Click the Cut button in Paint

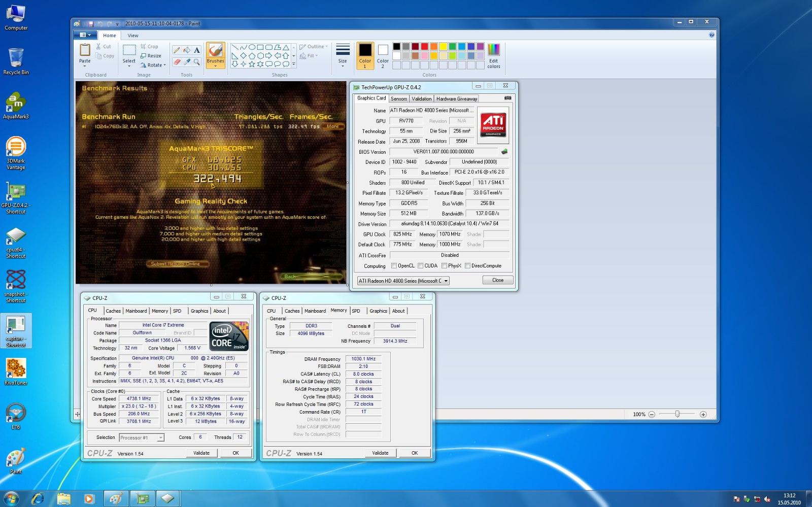click(104, 47)
